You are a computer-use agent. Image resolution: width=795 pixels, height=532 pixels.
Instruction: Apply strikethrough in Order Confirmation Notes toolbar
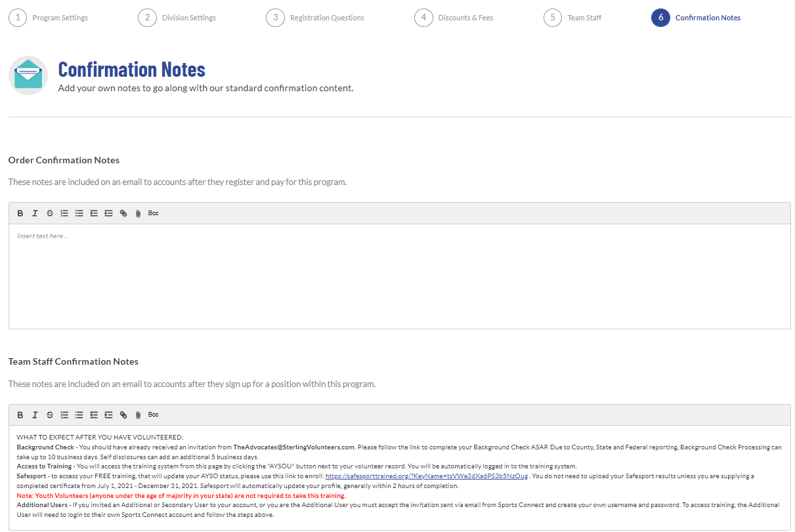click(x=50, y=213)
